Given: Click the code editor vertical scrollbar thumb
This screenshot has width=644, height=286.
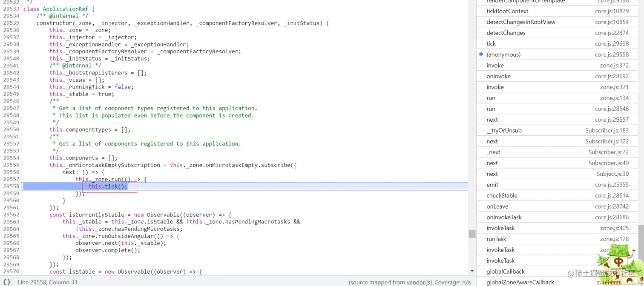Looking at the screenshot, I should (472, 234).
